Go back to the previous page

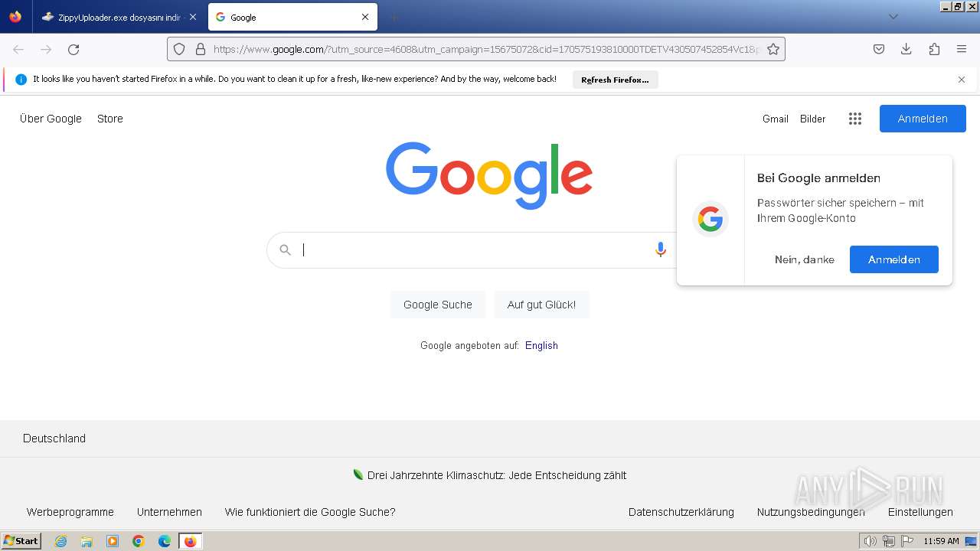(18, 49)
